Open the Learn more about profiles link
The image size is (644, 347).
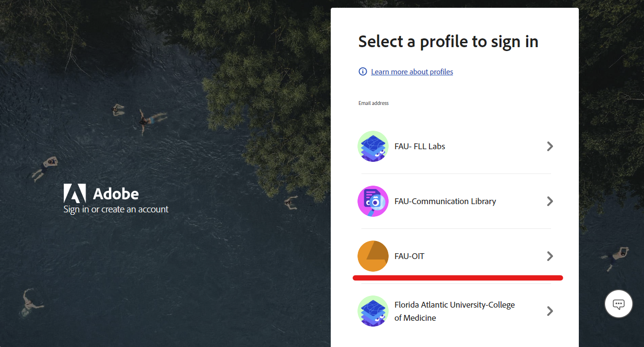point(412,72)
